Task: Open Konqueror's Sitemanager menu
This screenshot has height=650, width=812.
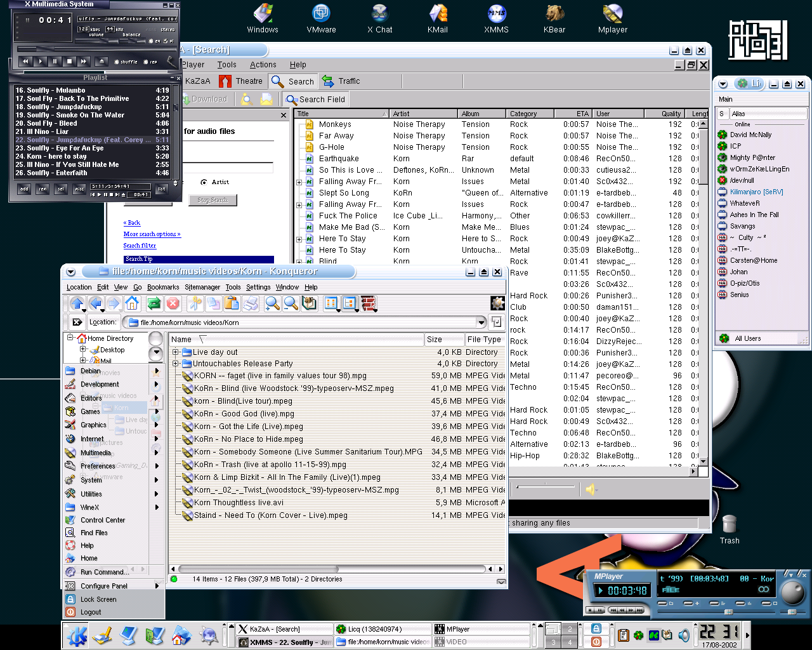Action: coord(202,287)
